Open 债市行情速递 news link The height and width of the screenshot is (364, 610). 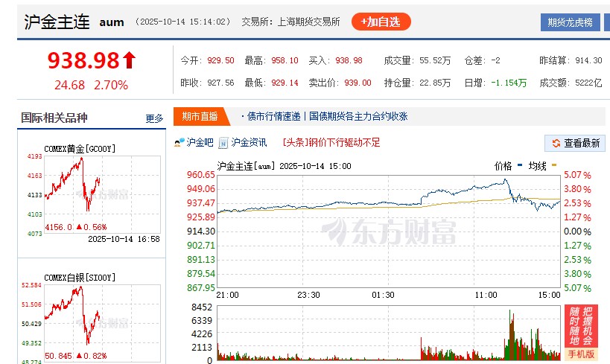tap(273, 116)
